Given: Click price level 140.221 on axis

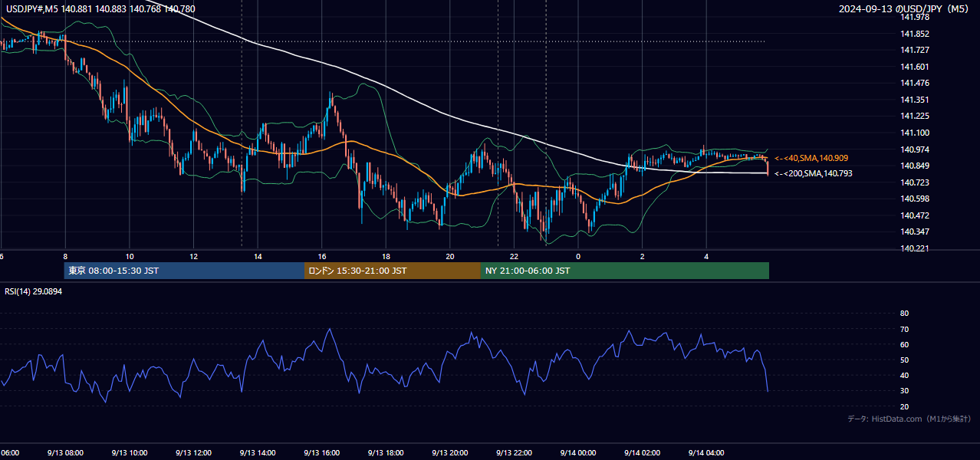Looking at the screenshot, I should point(915,248).
